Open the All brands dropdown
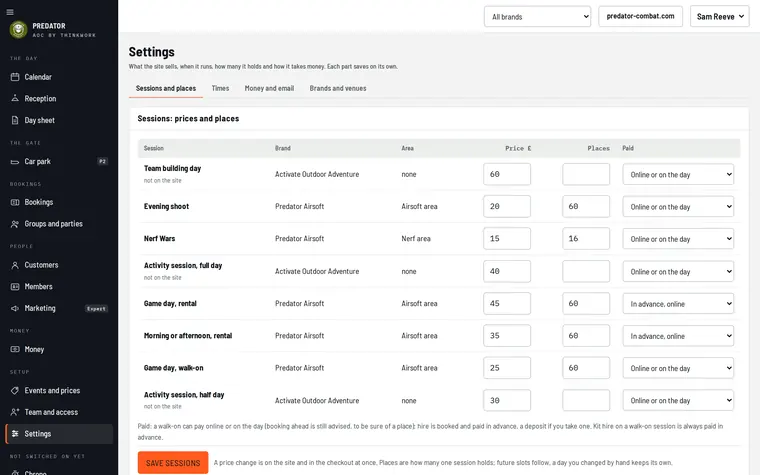Image resolution: width=760 pixels, height=475 pixels. click(x=537, y=16)
